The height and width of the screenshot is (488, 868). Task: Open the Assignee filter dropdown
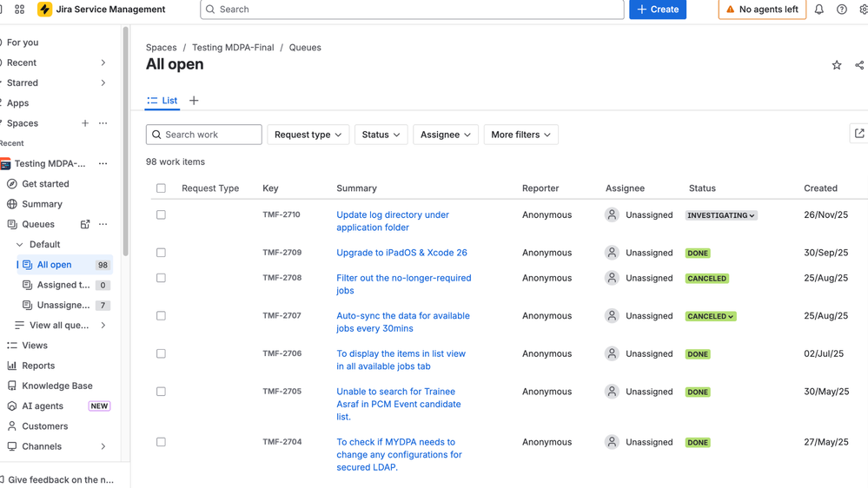pyautogui.click(x=446, y=135)
